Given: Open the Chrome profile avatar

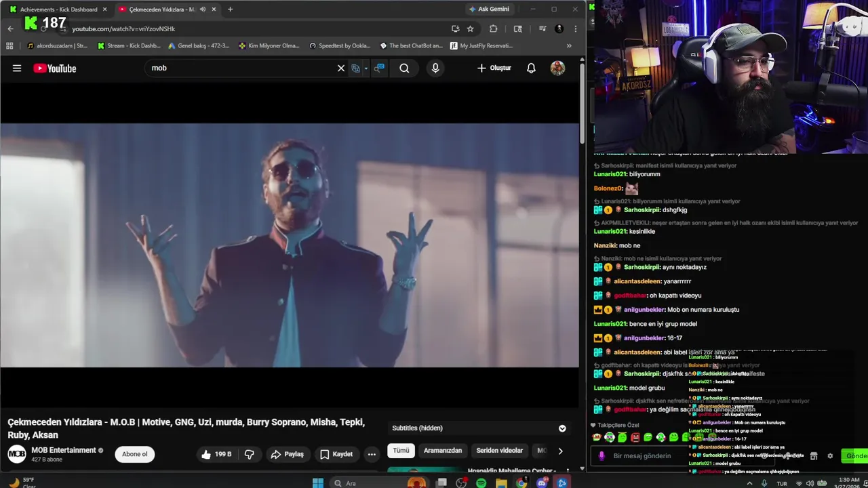Looking at the screenshot, I should click(559, 28).
